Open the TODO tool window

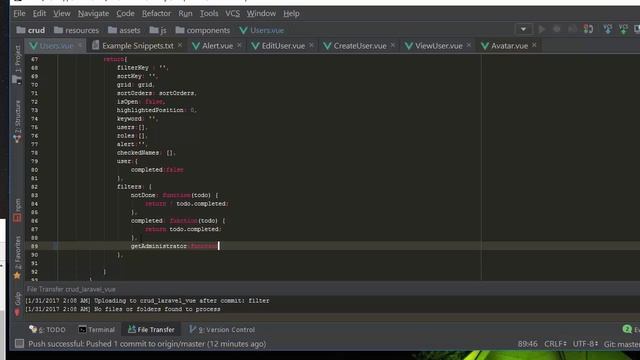47,329
